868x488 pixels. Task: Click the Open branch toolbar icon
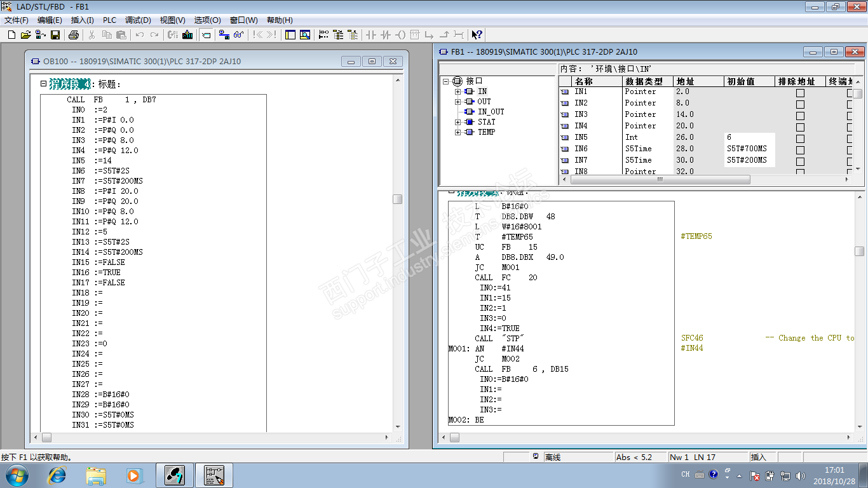(430, 35)
